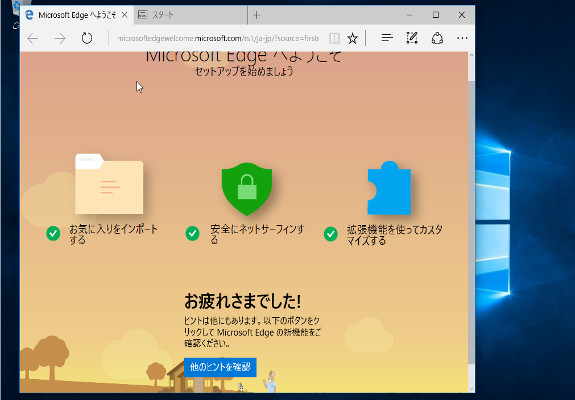Click the green shield lock illustration
The image size is (575, 400).
click(247, 188)
